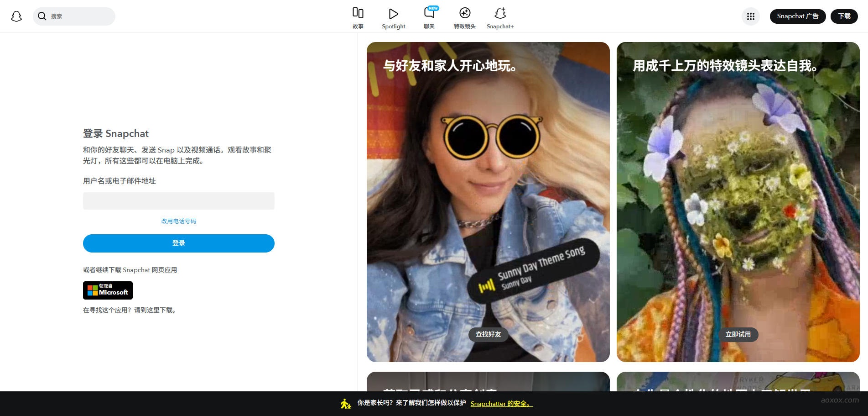The image size is (868, 416).
Task: Open the Spotlight tab
Action: tap(394, 18)
